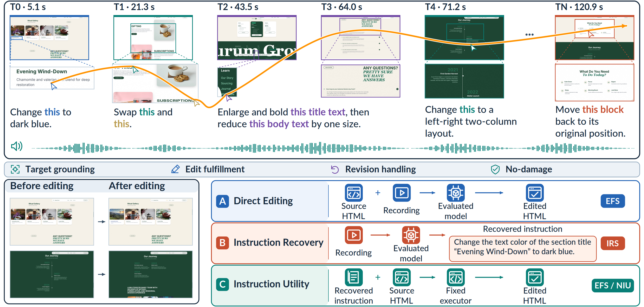Click the green Recovered instruction document icon
This screenshot has width=644, height=307.
coord(354,278)
